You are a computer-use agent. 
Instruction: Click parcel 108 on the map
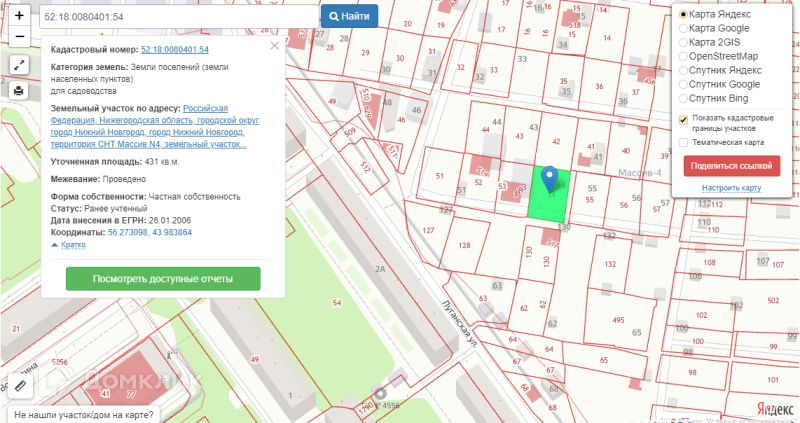point(709,263)
